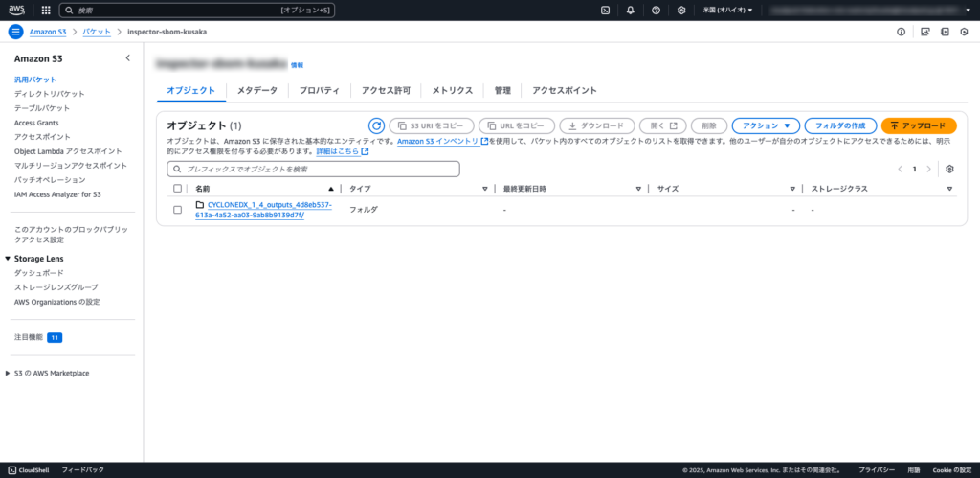This screenshot has height=478, width=980.
Task: Collapse the Storage Lens section
Action: click(8, 259)
